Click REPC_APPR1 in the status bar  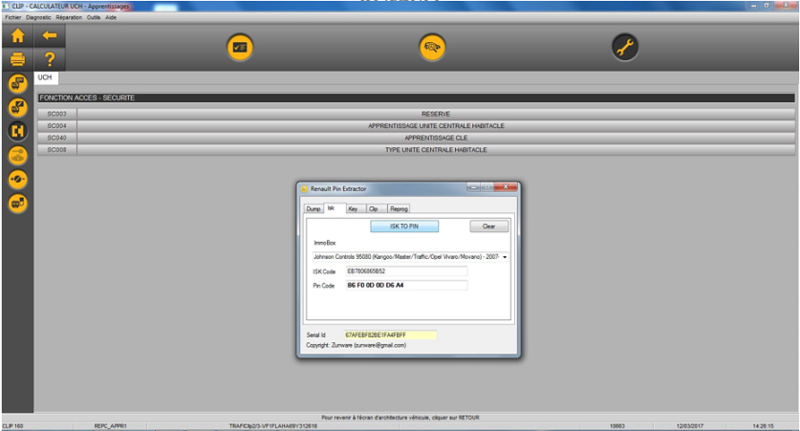(x=110, y=426)
